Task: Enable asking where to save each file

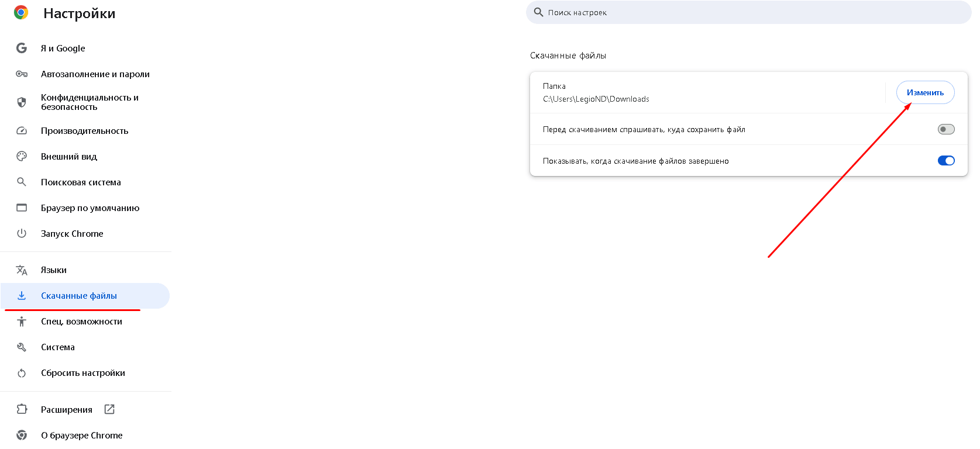Action: [x=945, y=129]
